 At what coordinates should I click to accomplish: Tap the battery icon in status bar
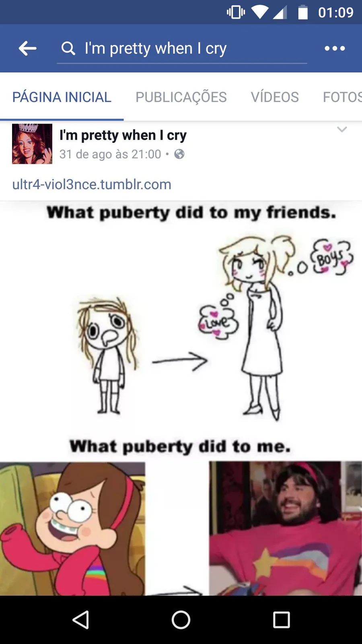pos(302,12)
